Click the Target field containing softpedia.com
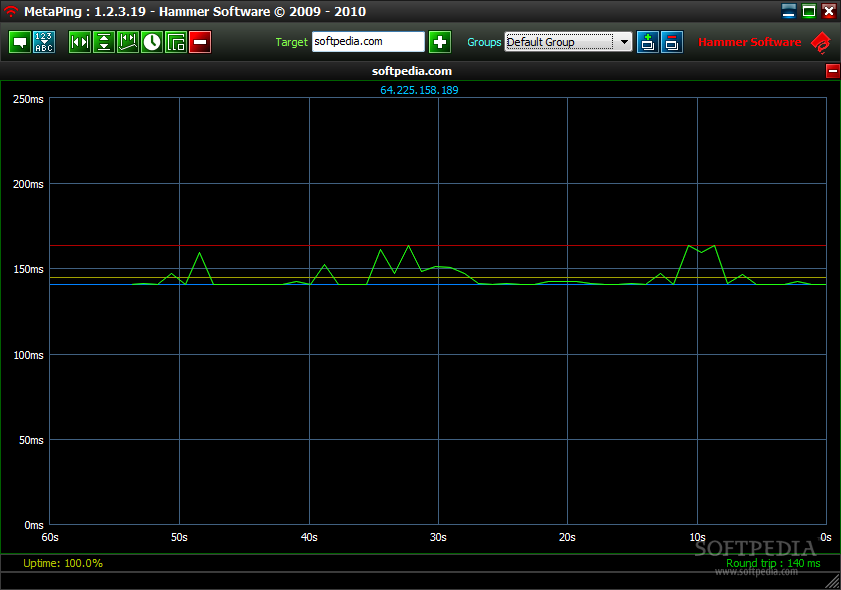Viewport: 841px width, 590px height. coord(368,42)
